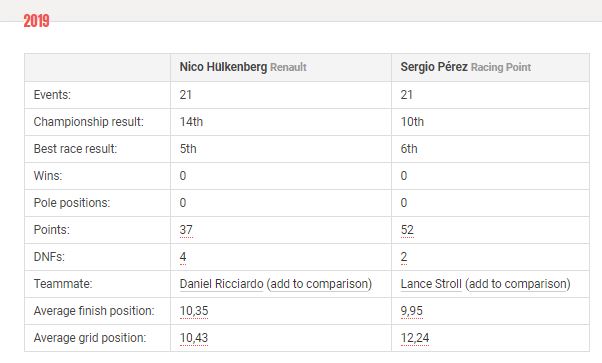Click the Renault team label
Image resolution: width=602 pixels, height=363 pixels.
(288, 68)
